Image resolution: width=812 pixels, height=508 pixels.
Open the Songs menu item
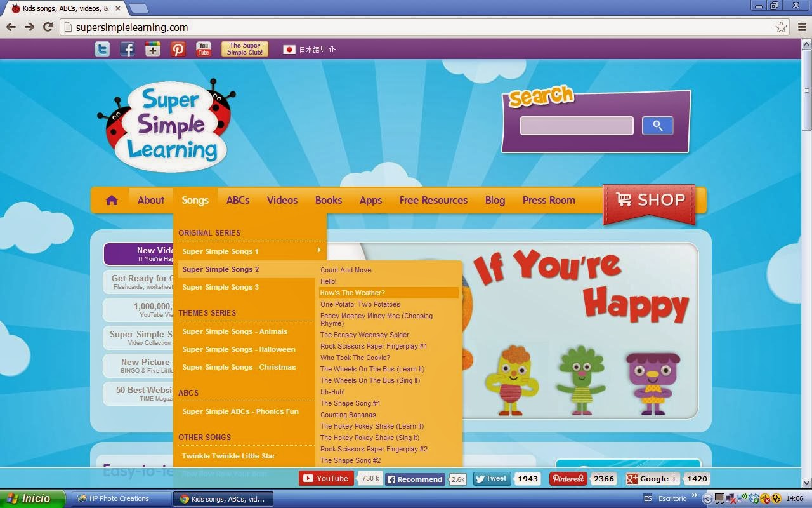coord(195,200)
